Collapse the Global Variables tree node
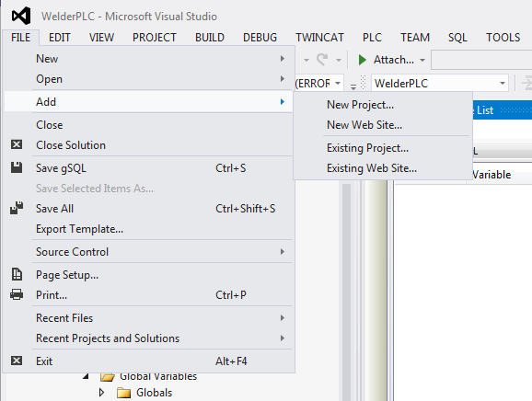532x401 pixels. click(x=86, y=376)
